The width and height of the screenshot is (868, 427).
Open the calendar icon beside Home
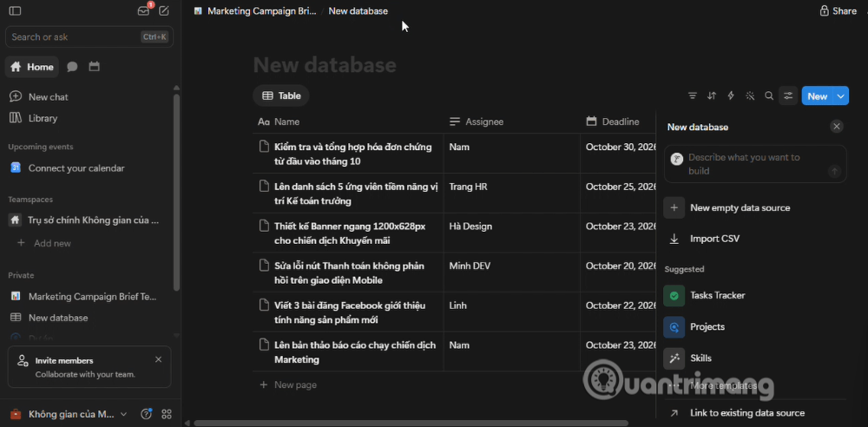tap(94, 67)
